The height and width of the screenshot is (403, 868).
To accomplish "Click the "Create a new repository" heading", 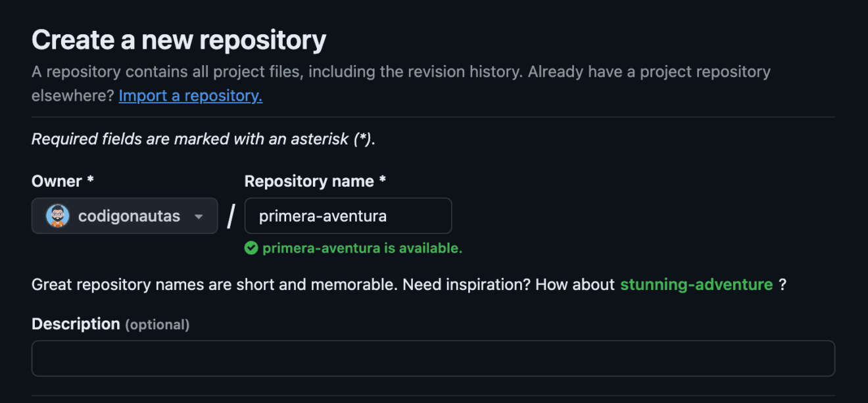I will click(179, 40).
